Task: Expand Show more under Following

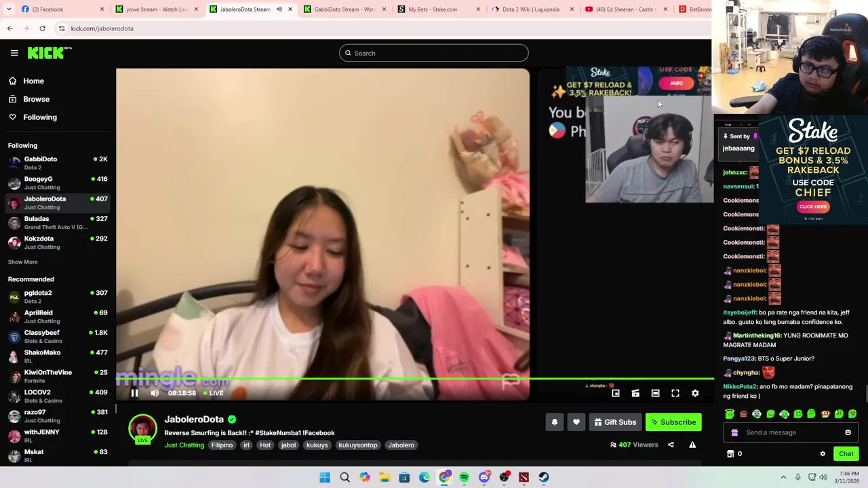Action: click(x=22, y=262)
